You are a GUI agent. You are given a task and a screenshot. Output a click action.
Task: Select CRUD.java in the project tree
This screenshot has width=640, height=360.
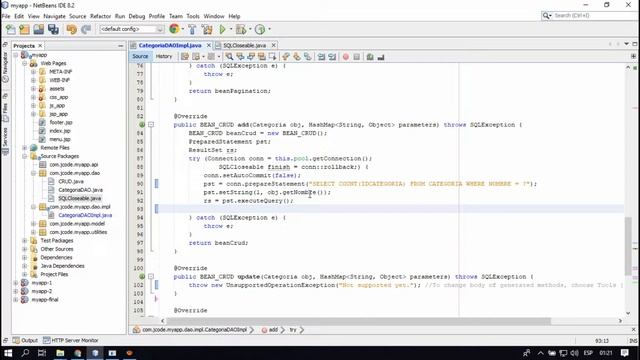(x=71, y=181)
